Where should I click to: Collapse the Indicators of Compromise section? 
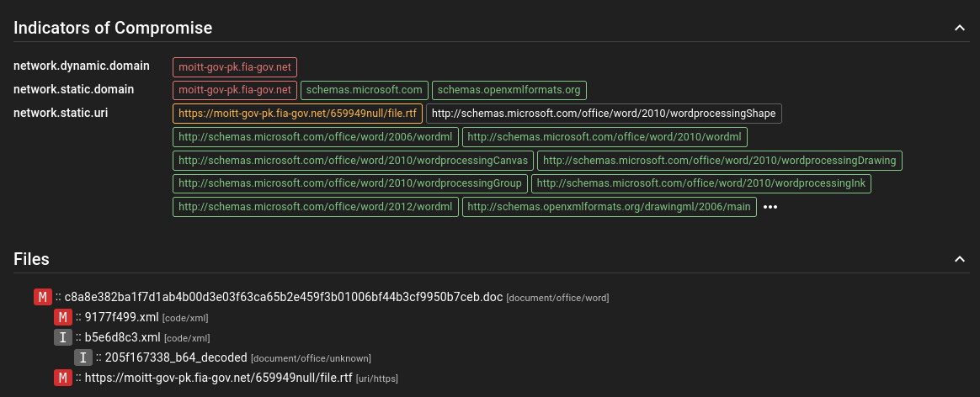960,28
